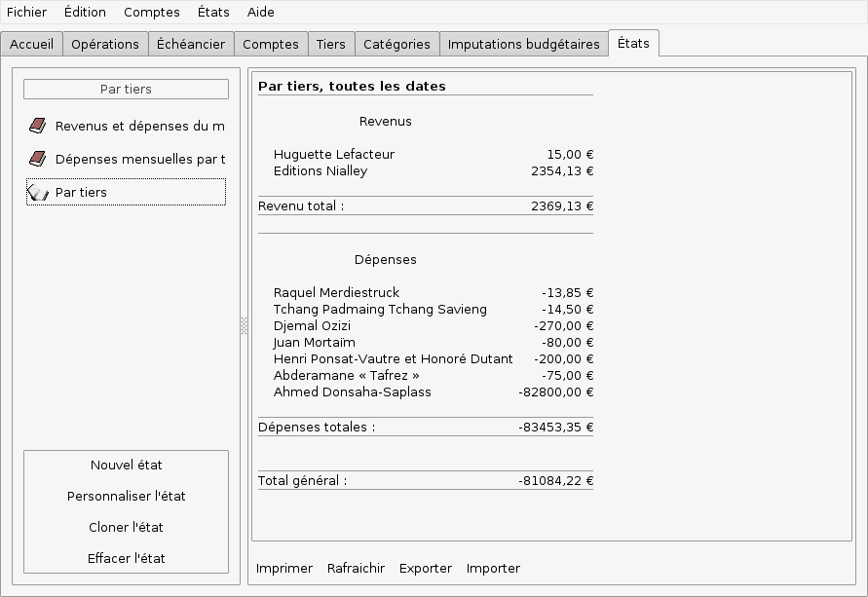Click the book icon beside Dépenses mensuelles
The width and height of the screenshot is (868, 597).
[37, 159]
